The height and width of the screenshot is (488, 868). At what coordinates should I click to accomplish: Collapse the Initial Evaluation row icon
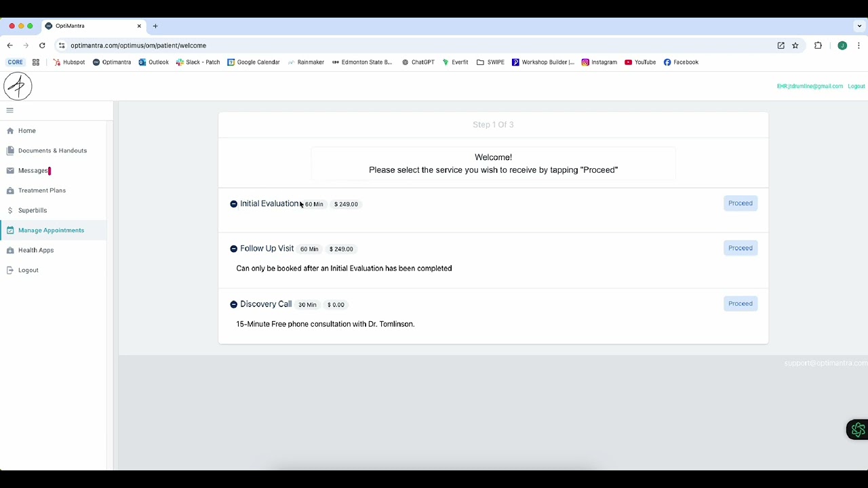[233, 204]
